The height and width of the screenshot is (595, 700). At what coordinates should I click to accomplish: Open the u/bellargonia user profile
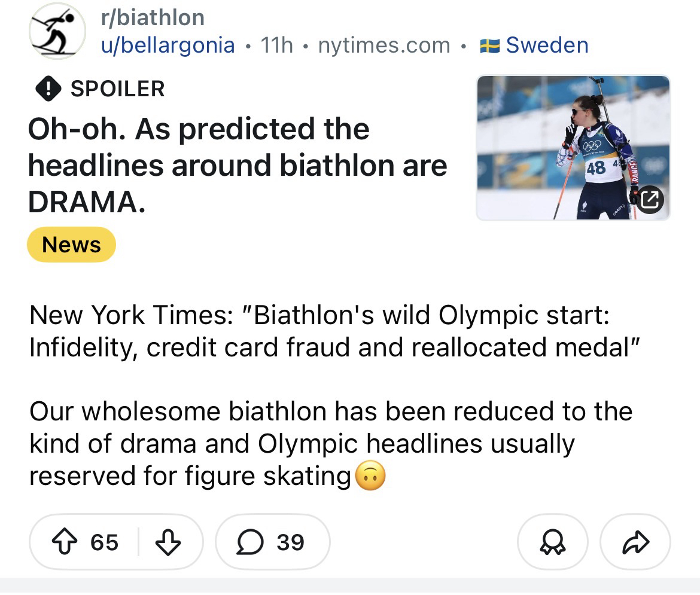(168, 45)
